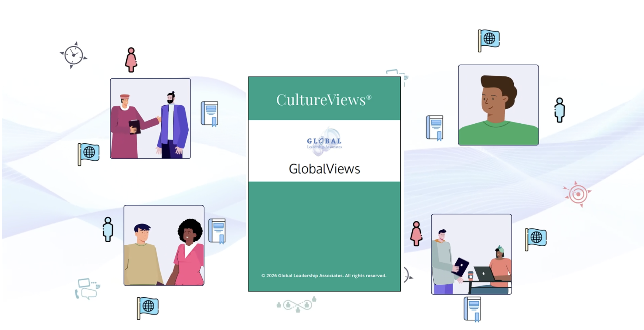Click the book icon beside the purple-blazer man illustration
The width and height of the screenshot is (644, 330).
[209, 114]
